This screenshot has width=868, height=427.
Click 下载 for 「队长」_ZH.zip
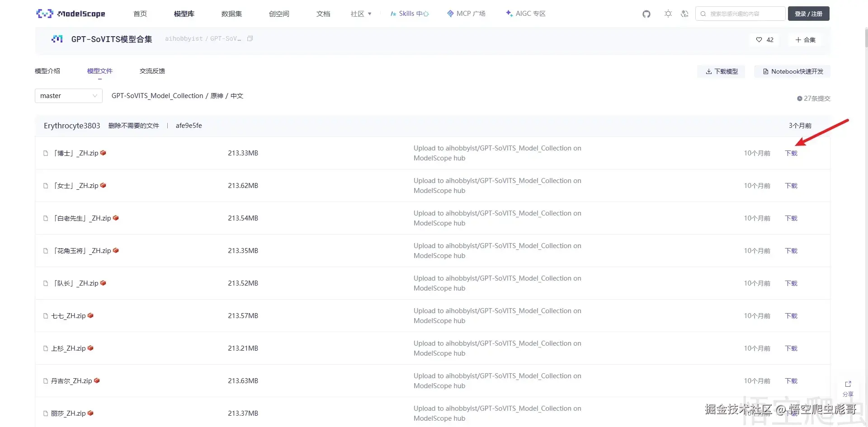791,283
